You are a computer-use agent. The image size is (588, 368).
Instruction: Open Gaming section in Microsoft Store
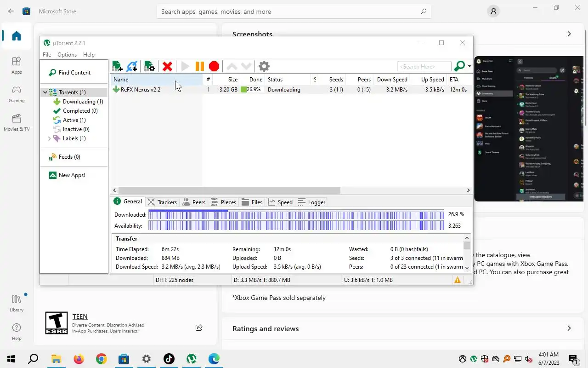(x=17, y=94)
